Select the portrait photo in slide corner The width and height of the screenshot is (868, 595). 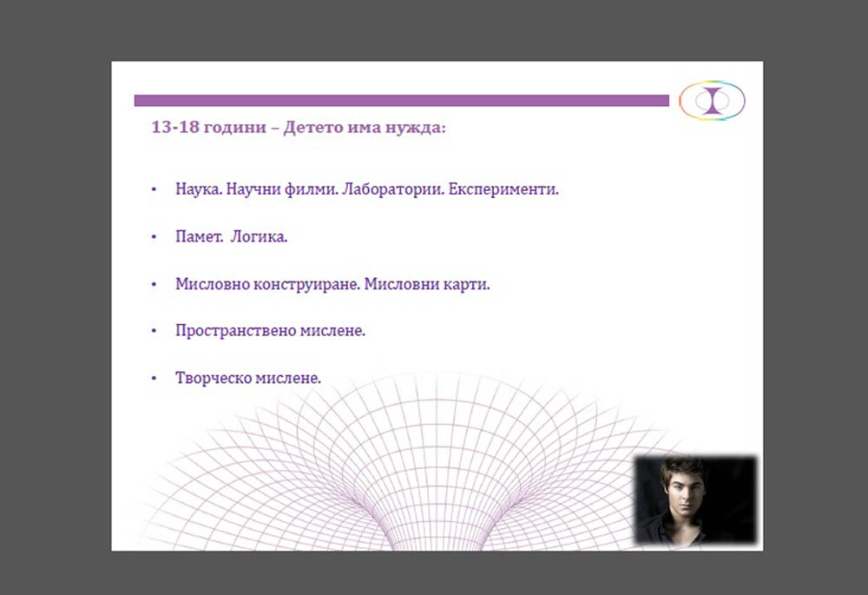pyautogui.click(x=695, y=499)
